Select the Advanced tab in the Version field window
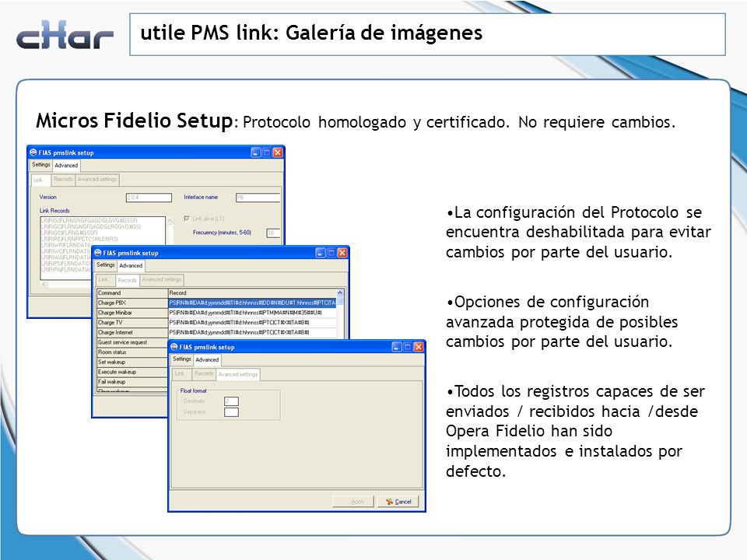 (66, 165)
